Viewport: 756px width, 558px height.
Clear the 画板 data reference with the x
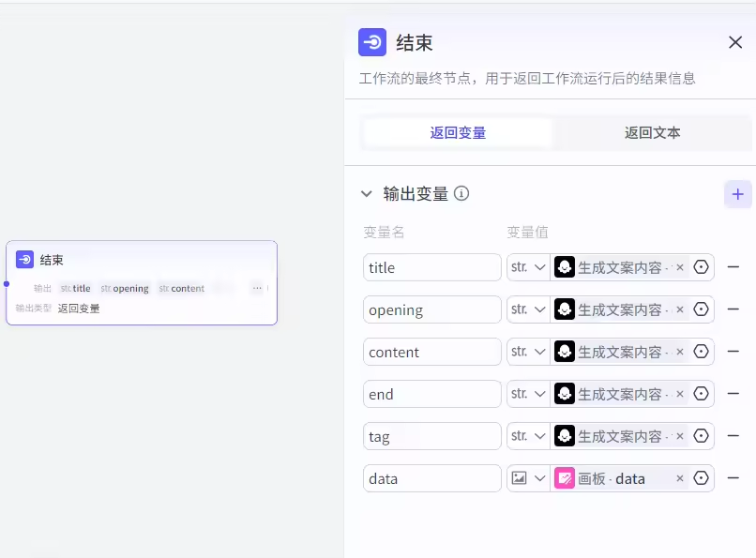(680, 478)
